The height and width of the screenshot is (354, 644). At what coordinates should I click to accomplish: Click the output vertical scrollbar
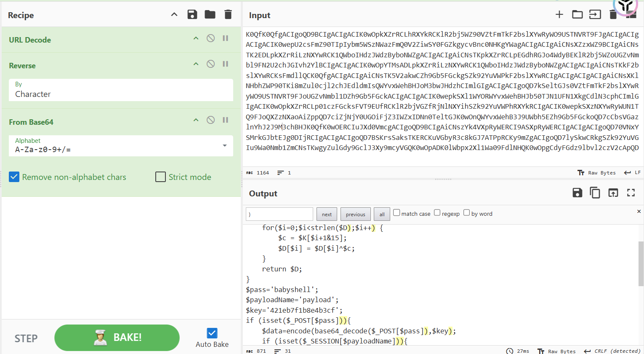coord(641,263)
